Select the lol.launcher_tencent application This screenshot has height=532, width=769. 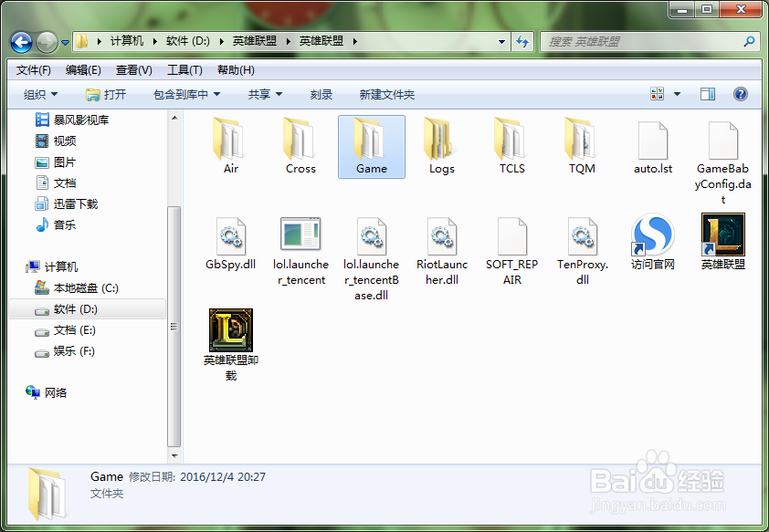point(300,250)
